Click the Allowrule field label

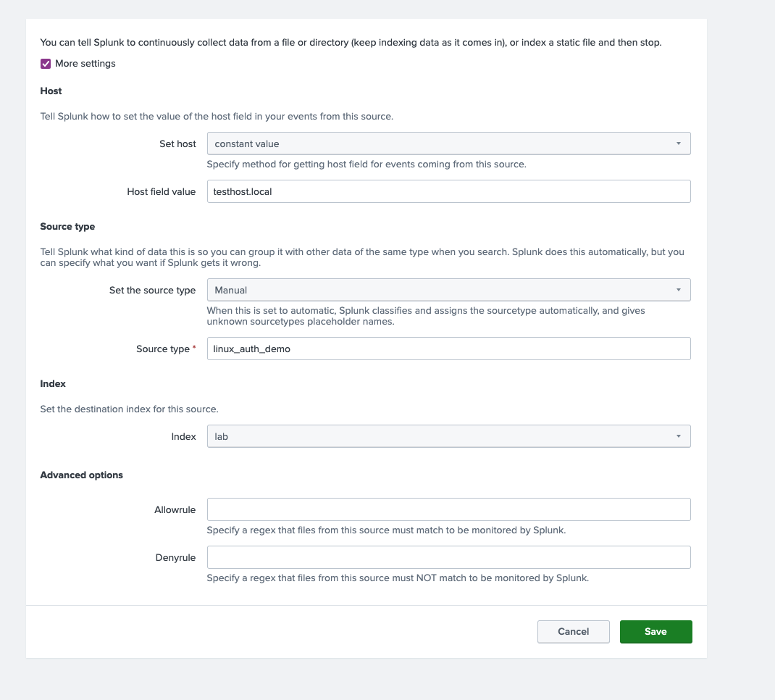point(175,510)
